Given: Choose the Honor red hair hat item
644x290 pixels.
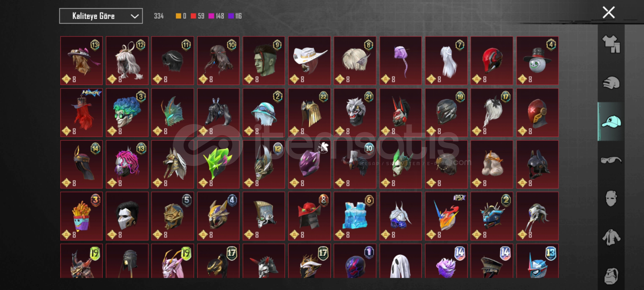Looking at the screenshot, I should tap(82, 113).
